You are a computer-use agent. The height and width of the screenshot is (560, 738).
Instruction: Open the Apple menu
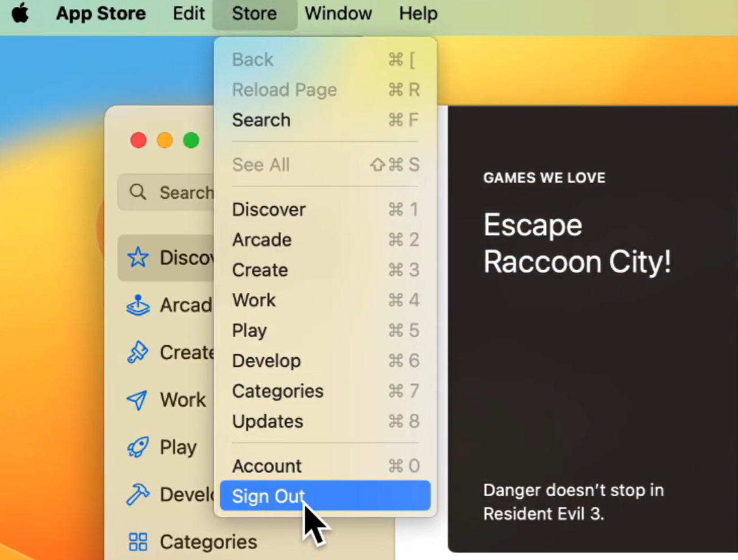click(x=20, y=12)
